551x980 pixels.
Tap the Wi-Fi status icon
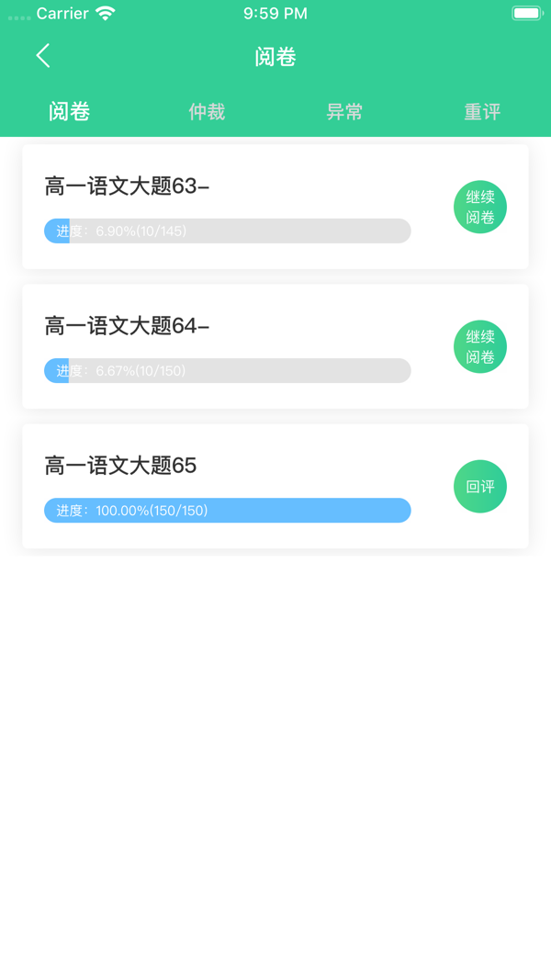pos(106,14)
